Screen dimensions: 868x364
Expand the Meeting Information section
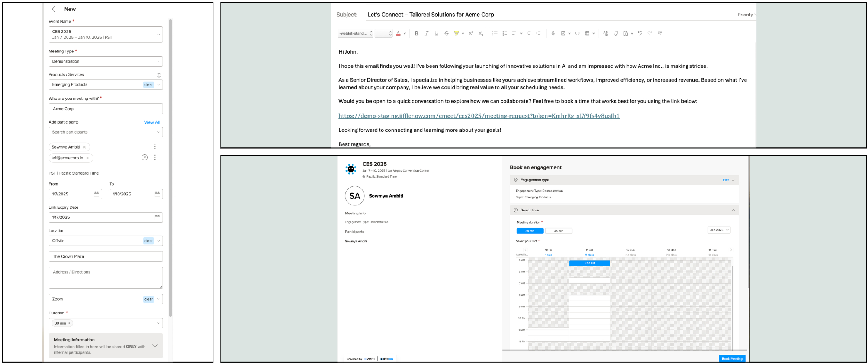pyautogui.click(x=155, y=346)
